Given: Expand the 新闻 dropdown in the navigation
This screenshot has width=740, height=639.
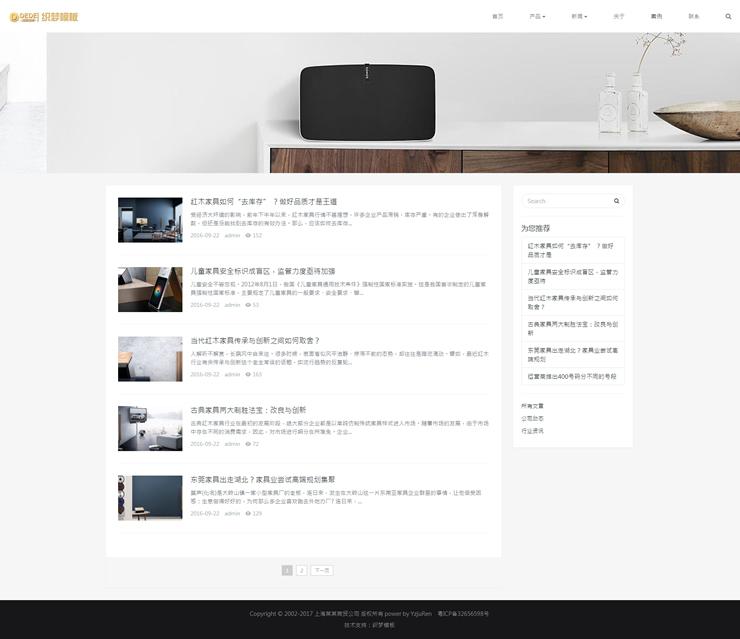Looking at the screenshot, I should [579, 17].
